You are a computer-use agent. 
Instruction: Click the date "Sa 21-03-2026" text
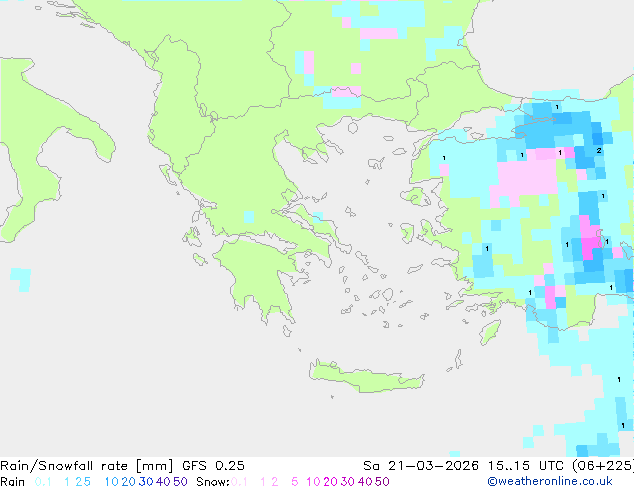[x=421, y=466]
